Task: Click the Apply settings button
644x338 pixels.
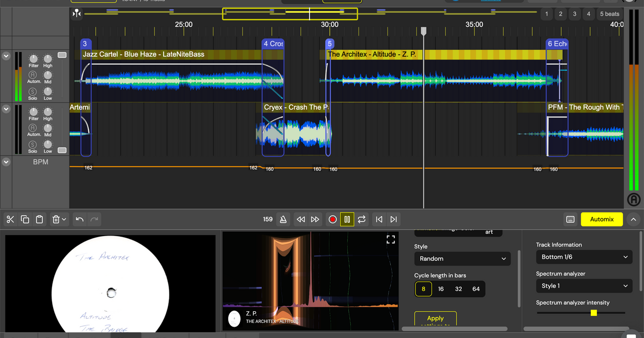Action: (x=435, y=319)
